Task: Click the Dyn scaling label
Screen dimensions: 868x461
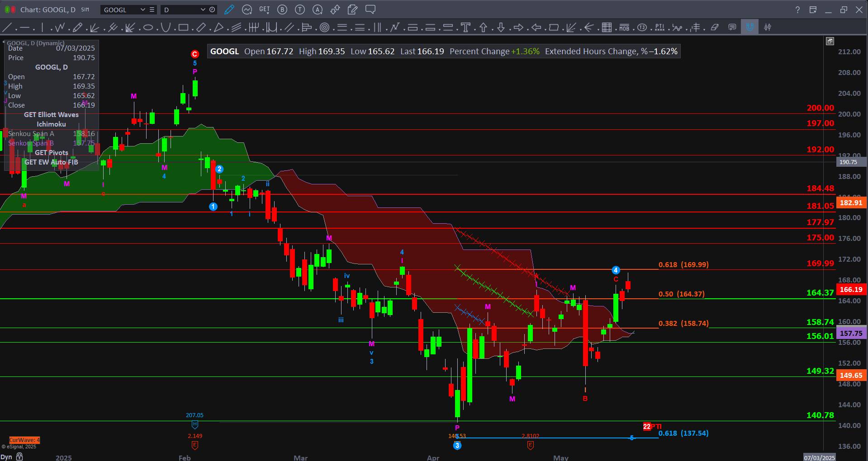Action: click(6, 457)
